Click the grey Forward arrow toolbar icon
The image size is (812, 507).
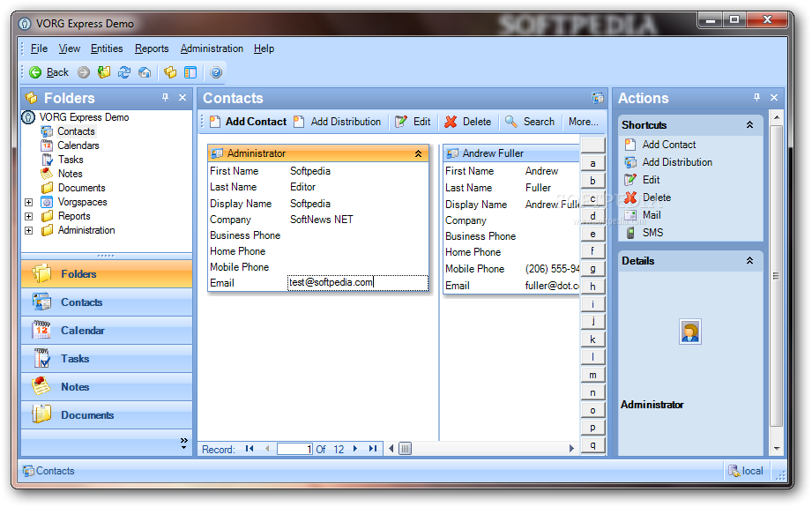click(84, 72)
